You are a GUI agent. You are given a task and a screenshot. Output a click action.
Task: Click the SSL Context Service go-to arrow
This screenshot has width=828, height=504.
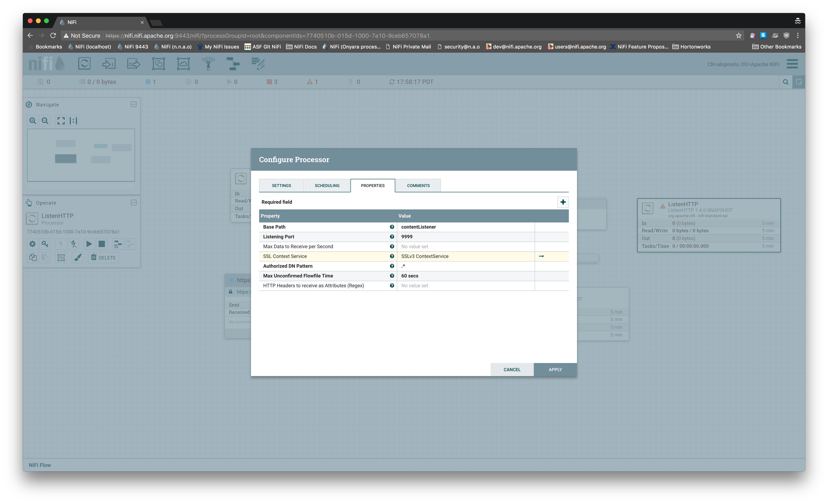click(541, 256)
